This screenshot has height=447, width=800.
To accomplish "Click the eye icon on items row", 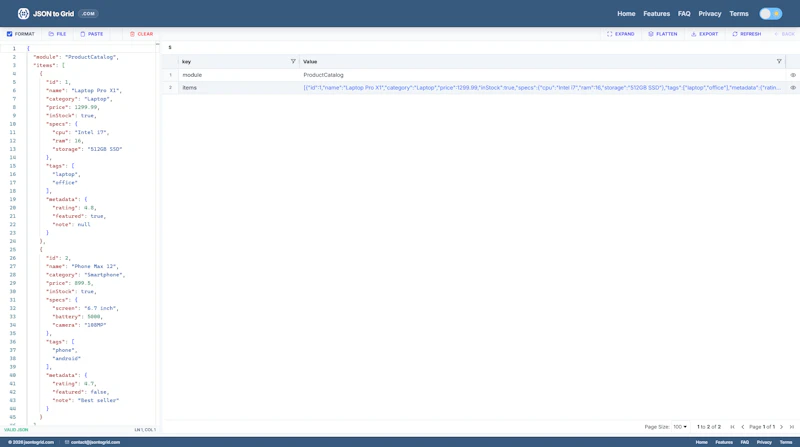I will (x=793, y=88).
